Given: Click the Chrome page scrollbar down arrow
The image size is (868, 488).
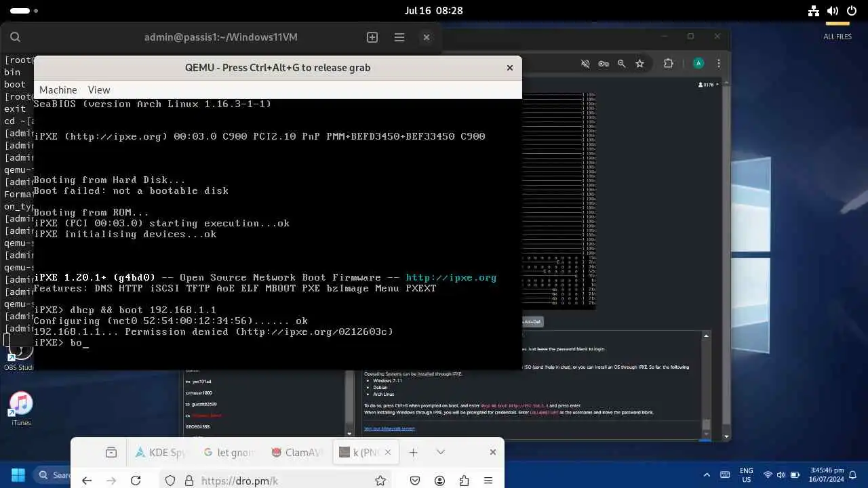Looking at the screenshot, I should pos(726,437).
